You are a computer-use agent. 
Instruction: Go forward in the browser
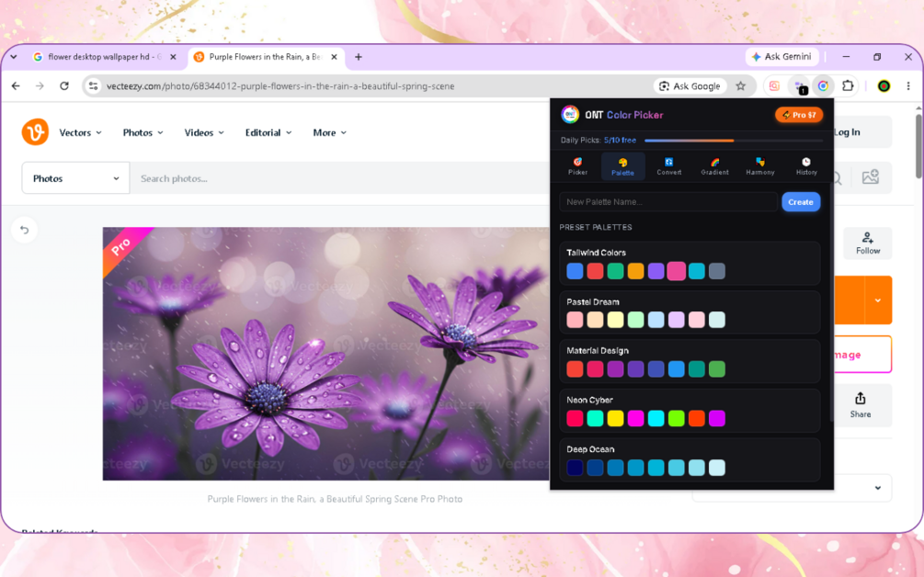click(40, 86)
